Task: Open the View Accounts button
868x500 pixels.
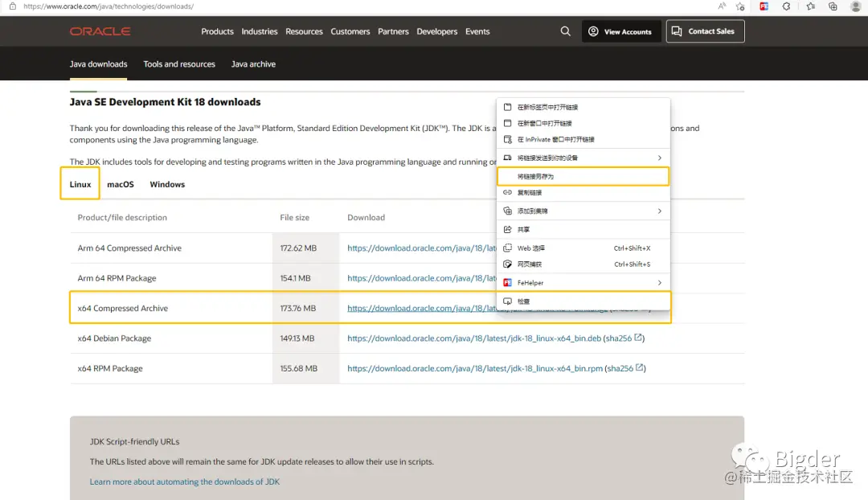Action: point(621,31)
